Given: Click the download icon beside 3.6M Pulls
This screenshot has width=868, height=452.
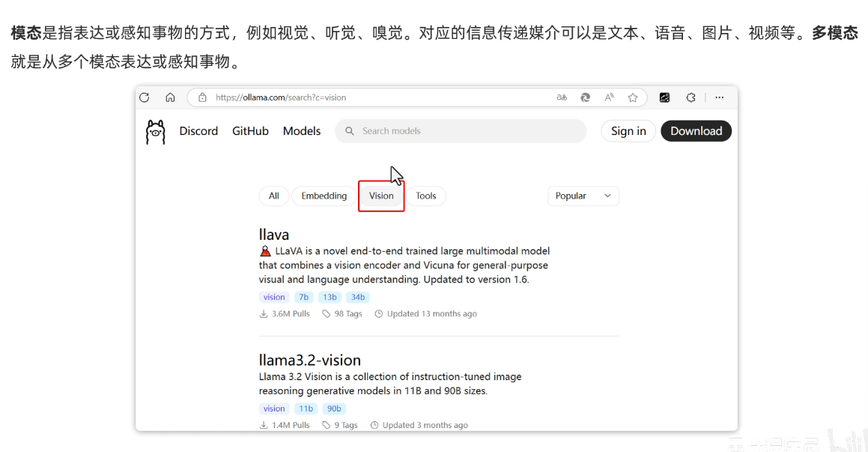Looking at the screenshot, I should [x=264, y=314].
